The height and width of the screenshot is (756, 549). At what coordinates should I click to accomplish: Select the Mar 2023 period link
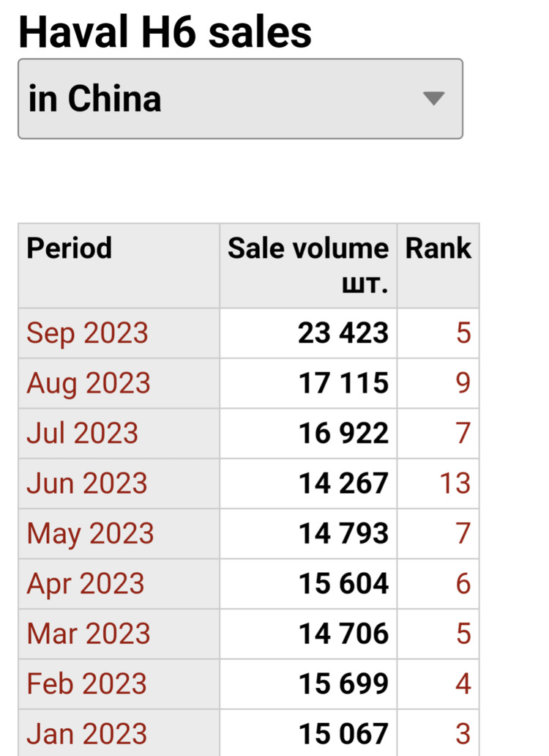(x=89, y=634)
